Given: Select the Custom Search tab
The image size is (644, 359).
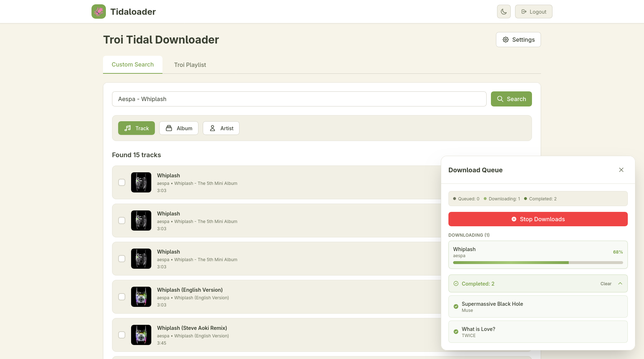Looking at the screenshot, I should click(x=133, y=65).
